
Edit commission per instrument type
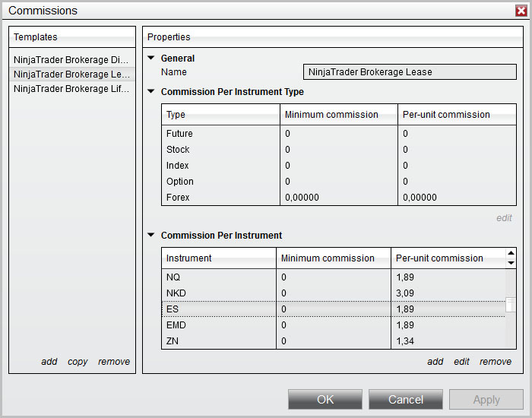point(504,218)
